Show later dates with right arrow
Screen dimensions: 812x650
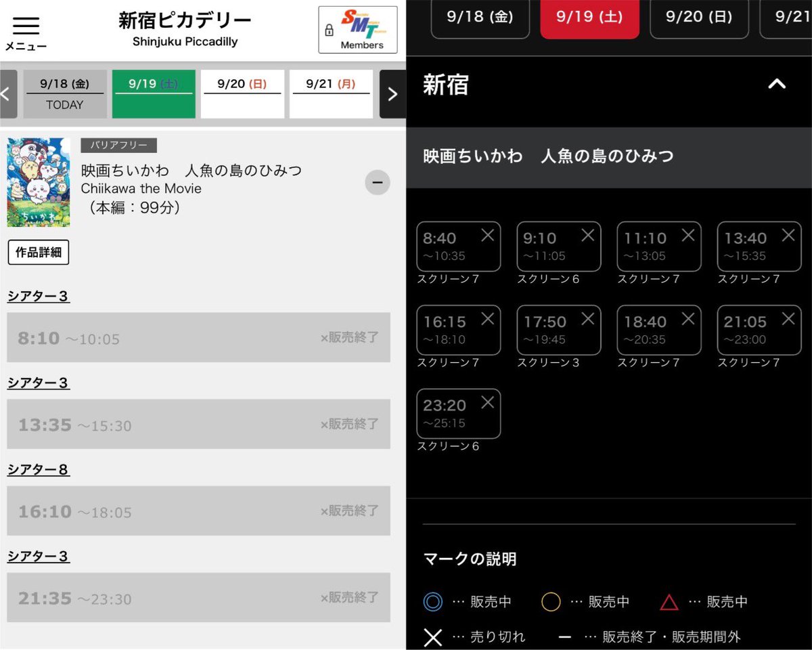392,94
